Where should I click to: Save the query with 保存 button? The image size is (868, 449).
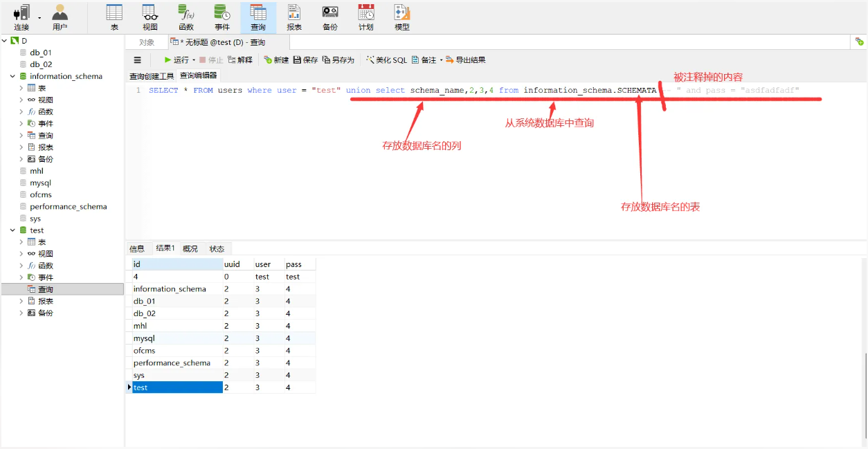tap(305, 60)
